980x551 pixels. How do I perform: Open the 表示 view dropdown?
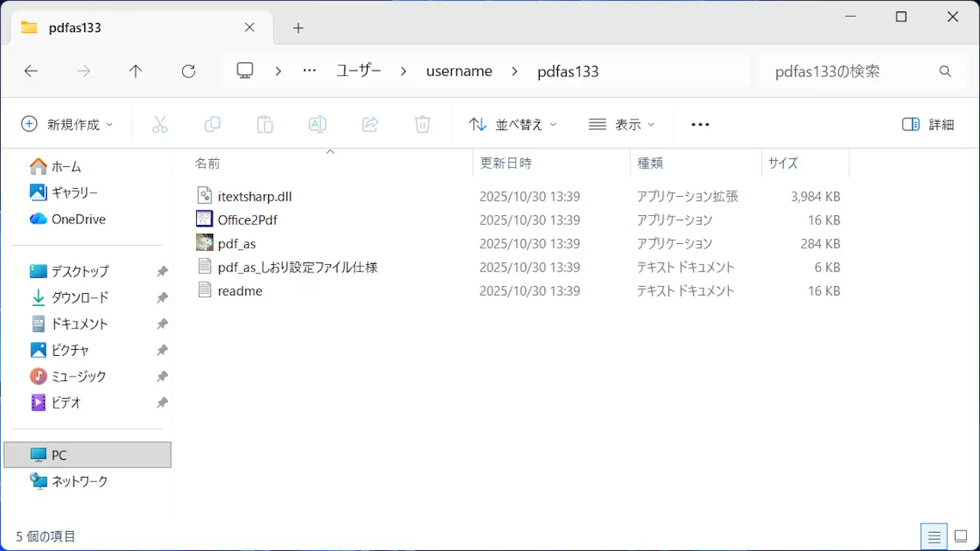pyautogui.click(x=622, y=125)
